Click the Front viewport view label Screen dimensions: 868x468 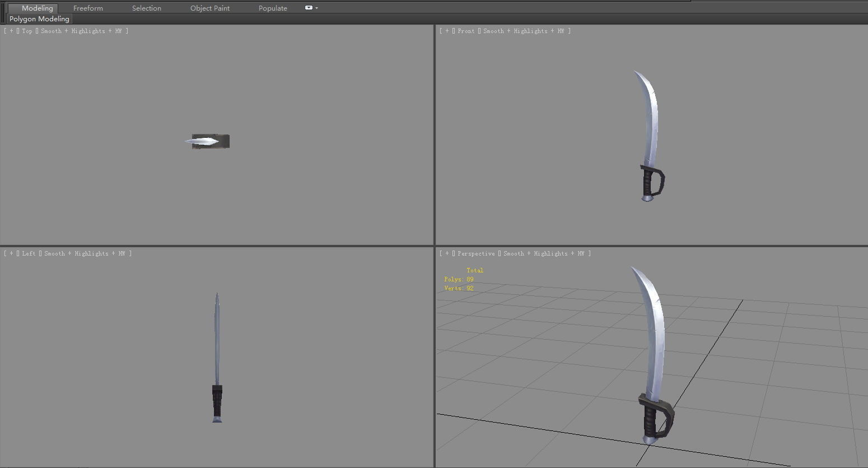pyautogui.click(x=466, y=31)
